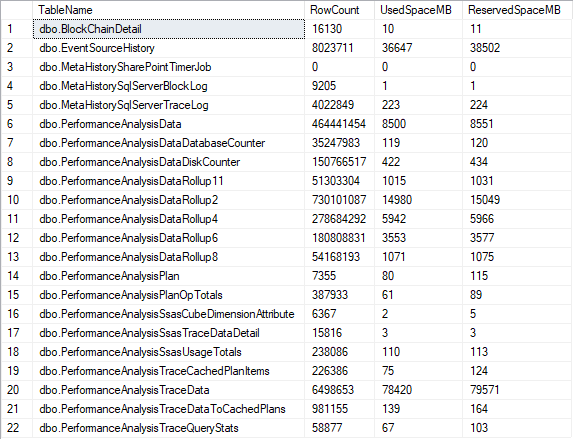
Task: Select the dbo.PerformanceAnalysisData table name cell
Action: tap(168, 124)
